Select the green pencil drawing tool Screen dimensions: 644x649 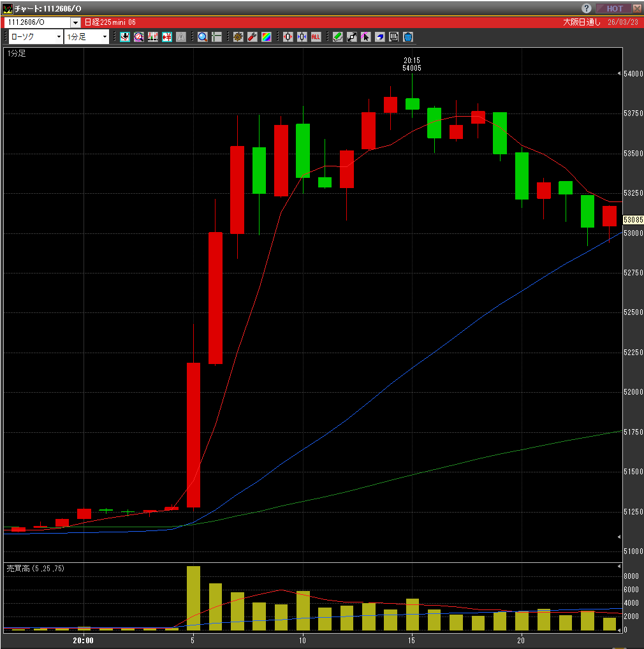[338, 37]
